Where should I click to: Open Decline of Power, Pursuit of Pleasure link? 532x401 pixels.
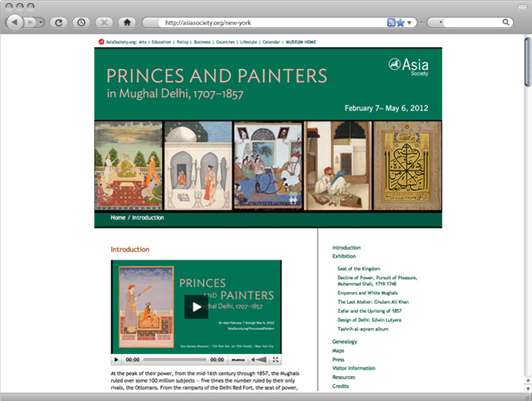click(x=377, y=281)
